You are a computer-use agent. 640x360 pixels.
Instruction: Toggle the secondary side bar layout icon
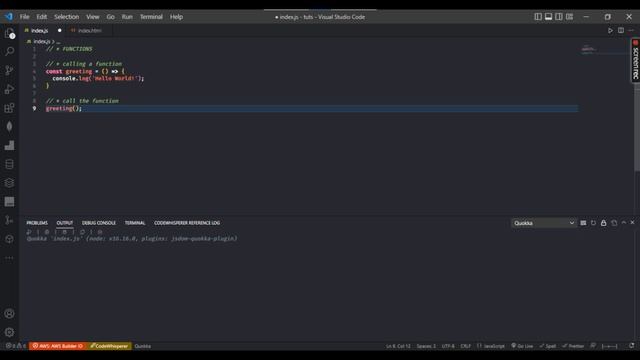[559, 17]
